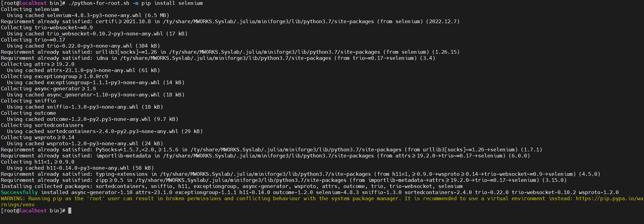Click the 'Collecting wsproto' line
This screenshot has height=224, width=644.
pyautogui.click(x=37, y=138)
